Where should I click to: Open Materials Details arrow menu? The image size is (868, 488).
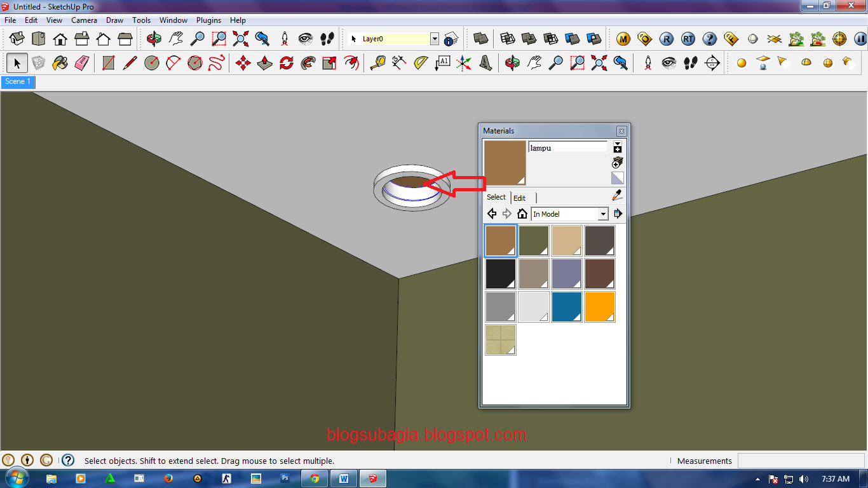pyautogui.click(x=618, y=214)
